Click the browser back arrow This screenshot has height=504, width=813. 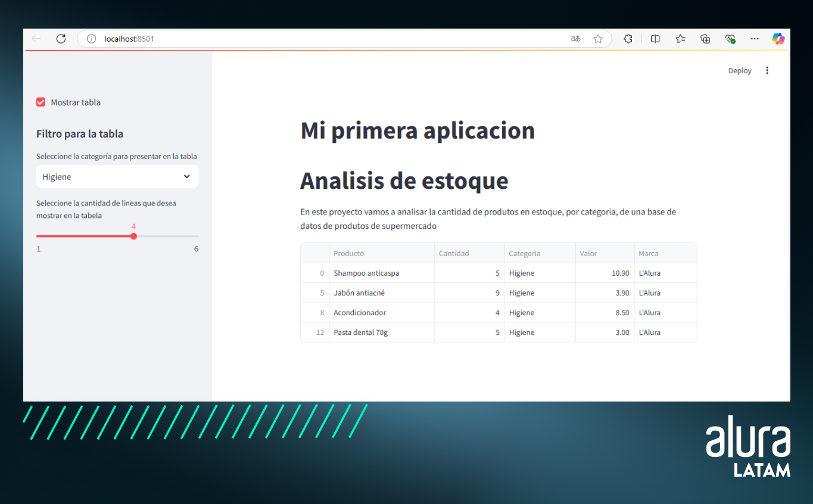[36, 39]
